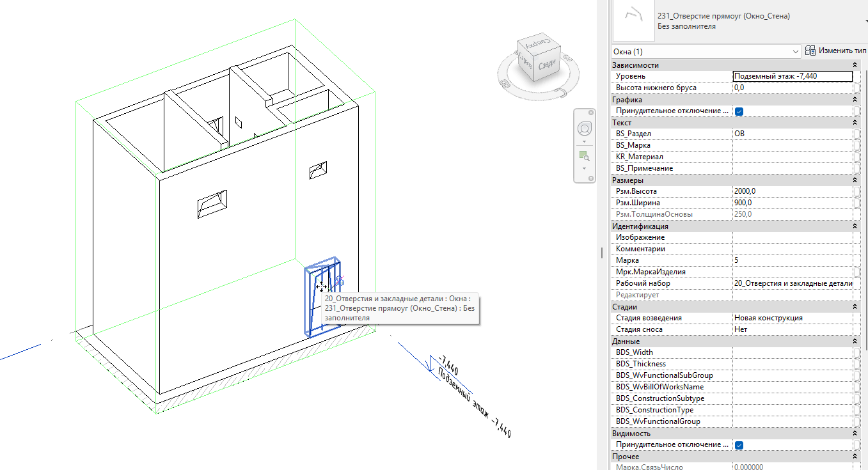Click the associate parameter button for Рзм.Высота
The width and height of the screenshot is (868, 470).
click(x=856, y=191)
